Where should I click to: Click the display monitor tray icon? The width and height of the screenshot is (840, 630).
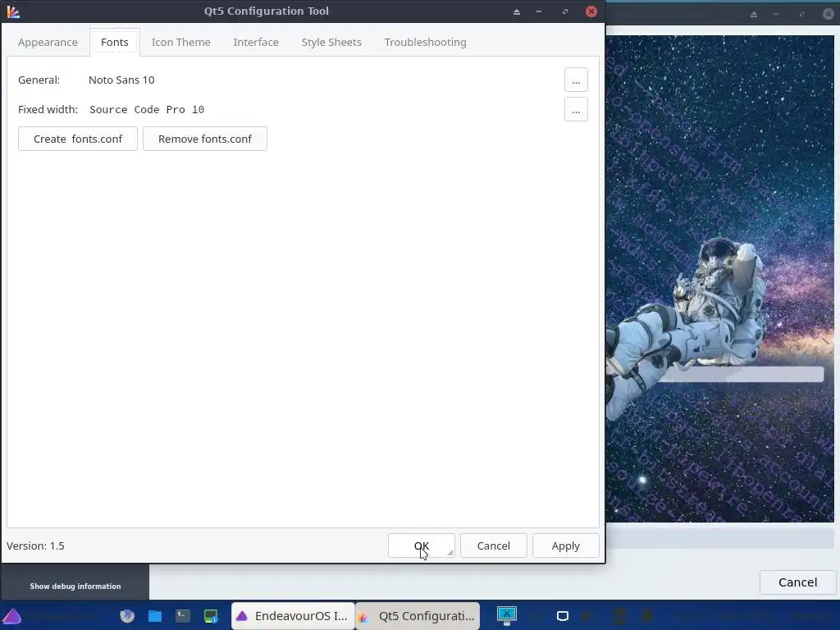point(506,615)
